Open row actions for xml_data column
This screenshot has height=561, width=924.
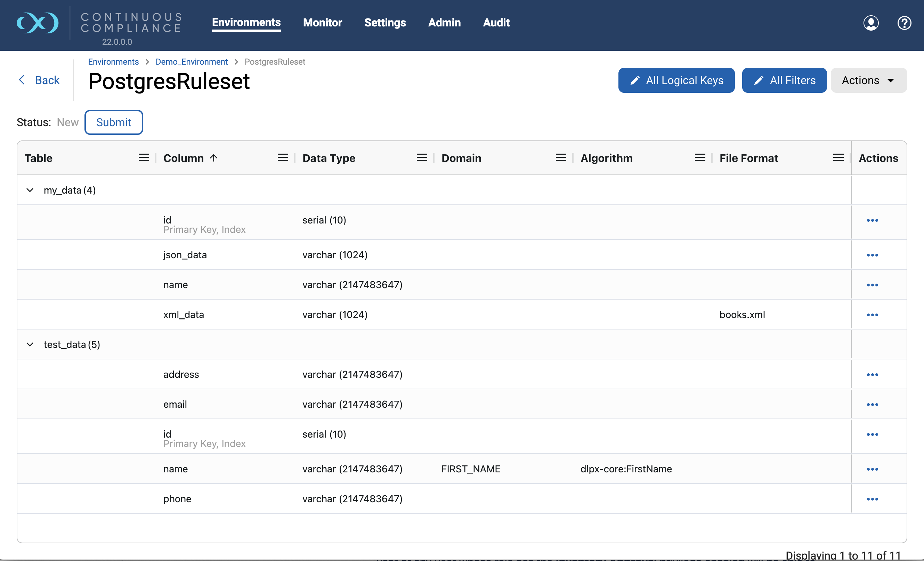(x=872, y=315)
